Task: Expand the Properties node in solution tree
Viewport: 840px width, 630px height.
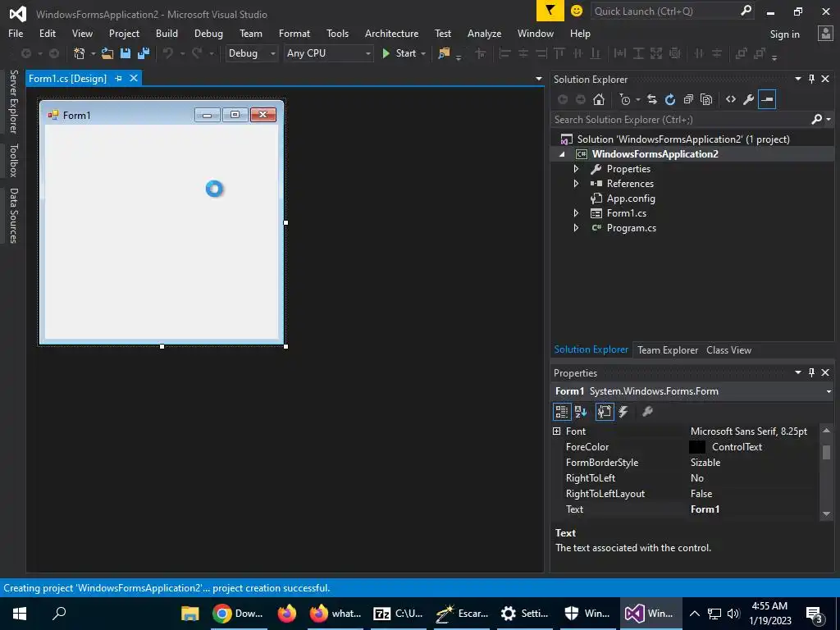Action: pyautogui.click(x=576, y=169)
